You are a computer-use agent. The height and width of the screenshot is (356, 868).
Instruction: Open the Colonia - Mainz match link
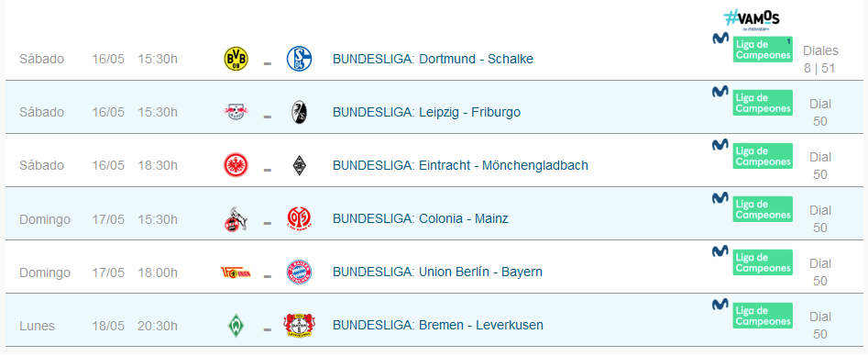(420, 218)
